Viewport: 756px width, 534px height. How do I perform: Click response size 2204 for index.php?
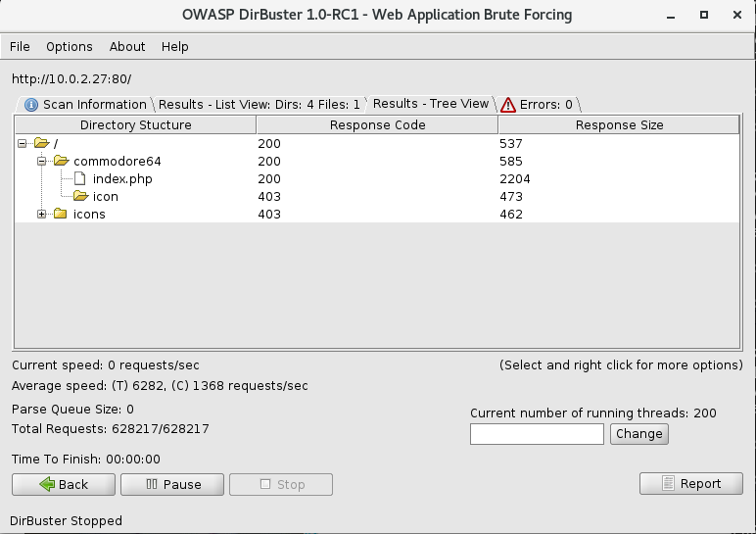(515, 179)
